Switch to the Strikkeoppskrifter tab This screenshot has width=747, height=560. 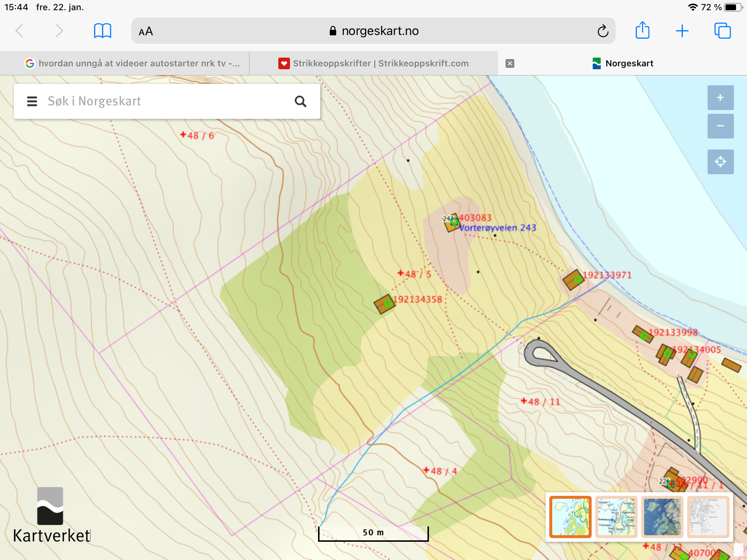point(373,63)
